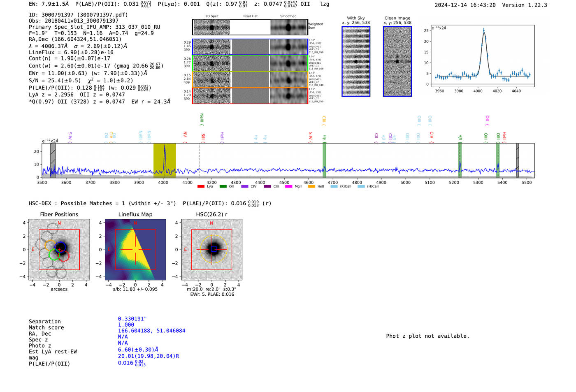The width and height of the screenshot is (576, 392).
Task: Click the OII green legend swatch
Action: pos(223,186)
